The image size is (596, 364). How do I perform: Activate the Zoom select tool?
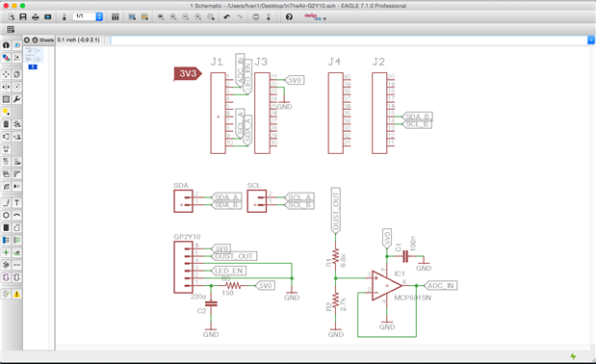click(211, 16)
